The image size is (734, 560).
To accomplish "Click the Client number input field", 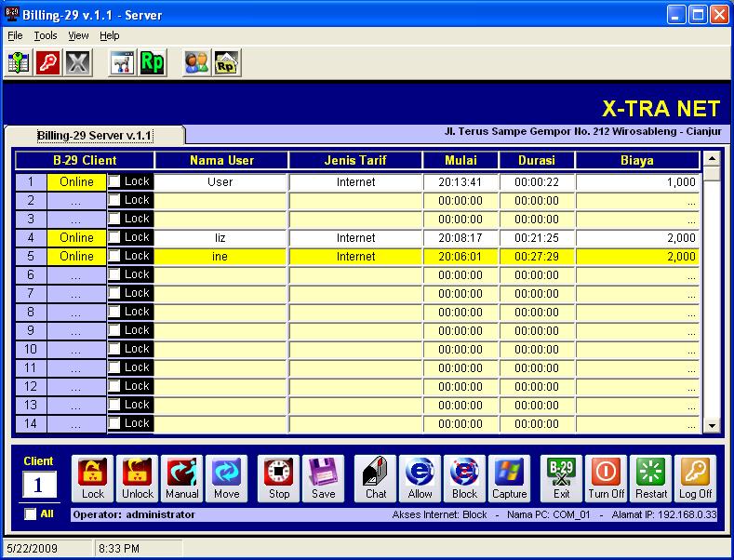I will pos(39,484).
